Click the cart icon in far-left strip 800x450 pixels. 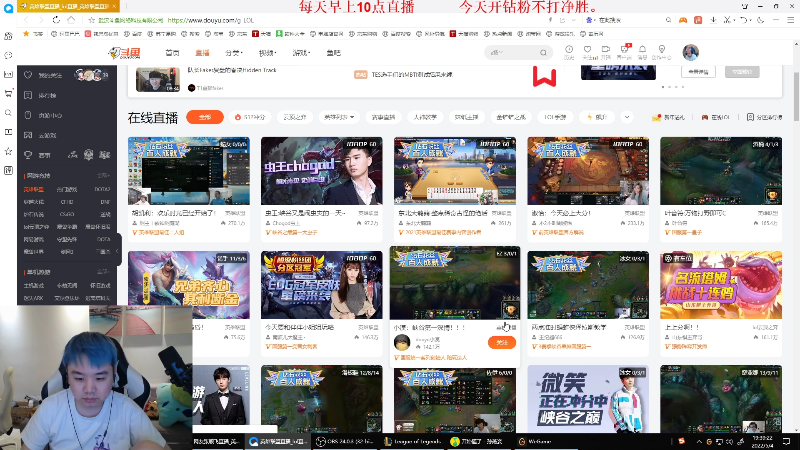pos(8,93)
